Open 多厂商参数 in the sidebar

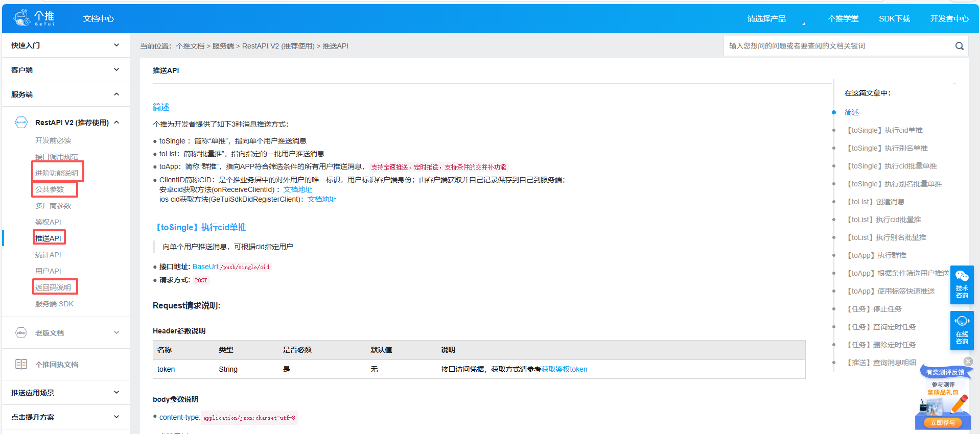(x=53, y=206)
